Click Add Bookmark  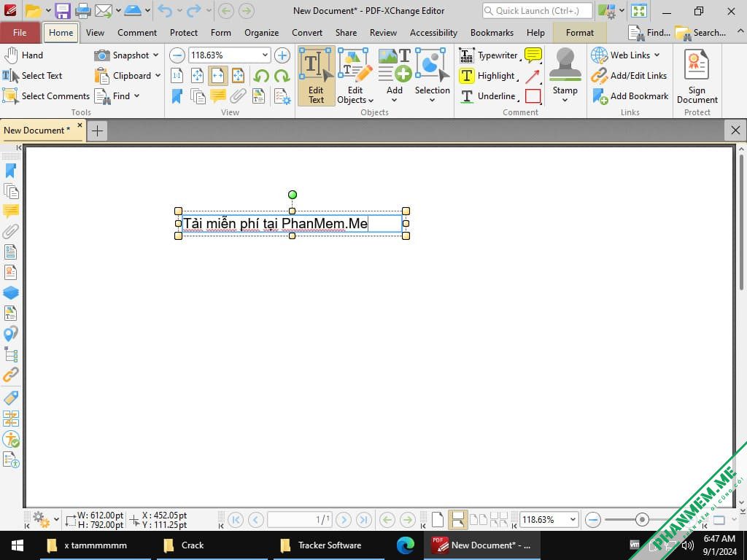pyautogui.click(x=630, y=96)
